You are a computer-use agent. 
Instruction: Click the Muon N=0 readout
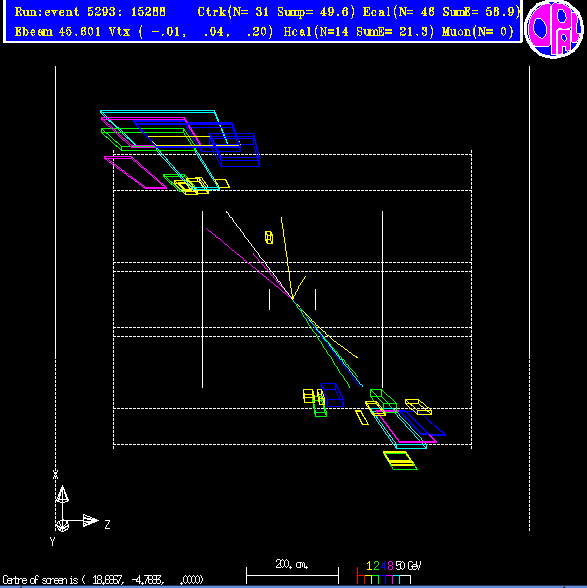coord(477,32)
